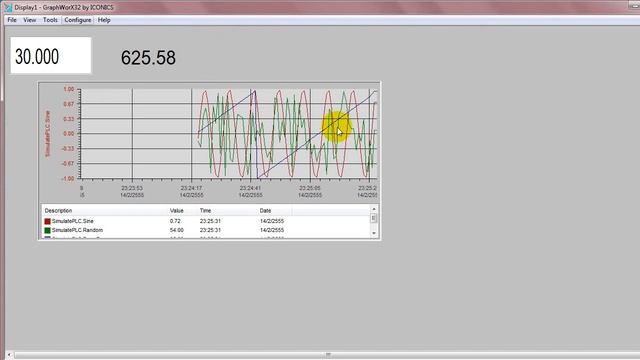Click the Sine value 0.72 cell
The height and width of the screenshot is (360, 640).
175,221
